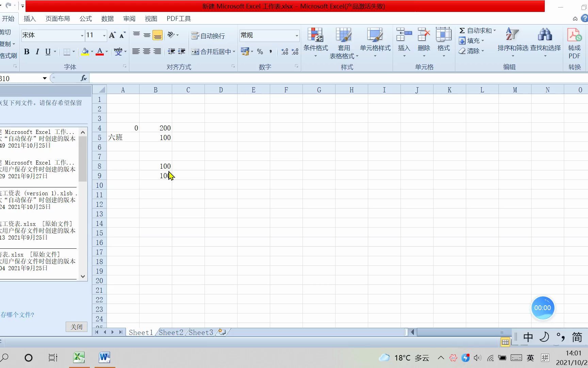Click the AutoSum icon

pyautogui.click(x=462, y=30)
